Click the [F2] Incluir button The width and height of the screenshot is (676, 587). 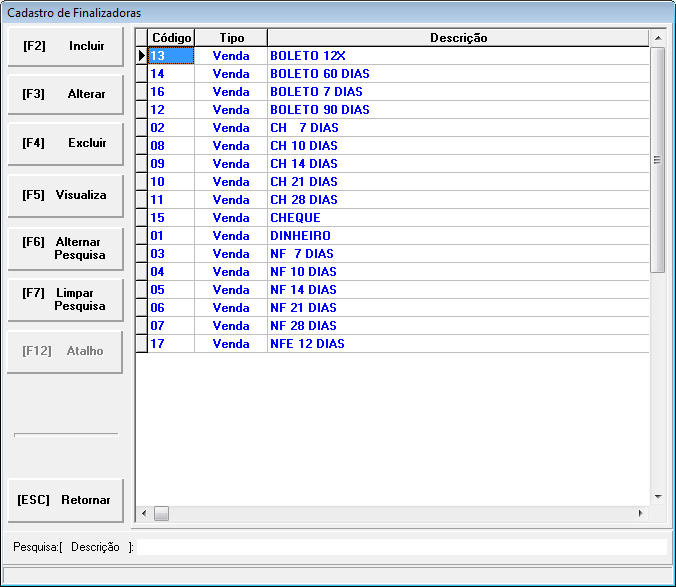(x=65, y=46)
